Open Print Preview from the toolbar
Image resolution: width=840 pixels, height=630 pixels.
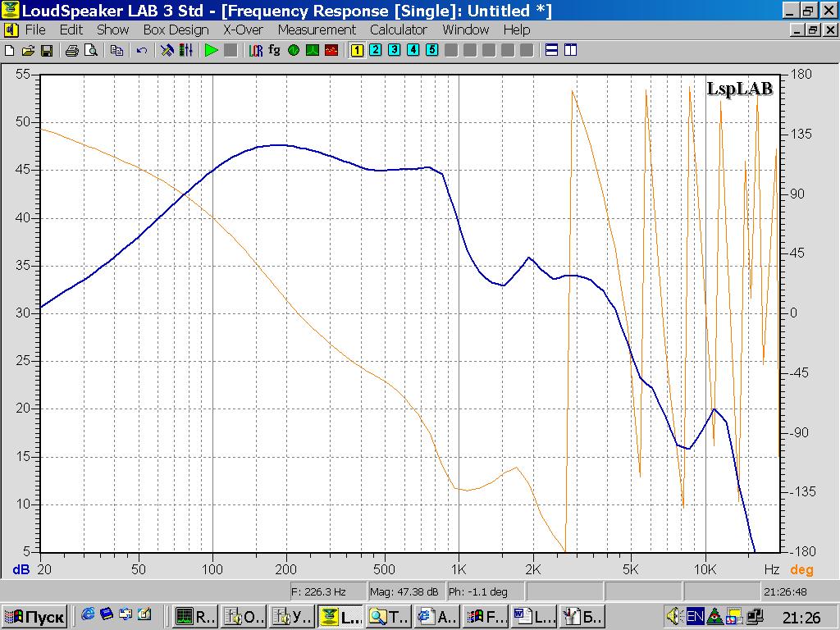click(90, 50)
